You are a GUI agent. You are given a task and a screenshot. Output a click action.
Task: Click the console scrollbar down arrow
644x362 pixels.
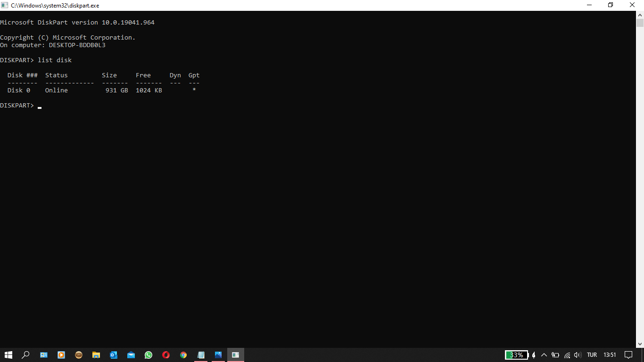[640, 344]
